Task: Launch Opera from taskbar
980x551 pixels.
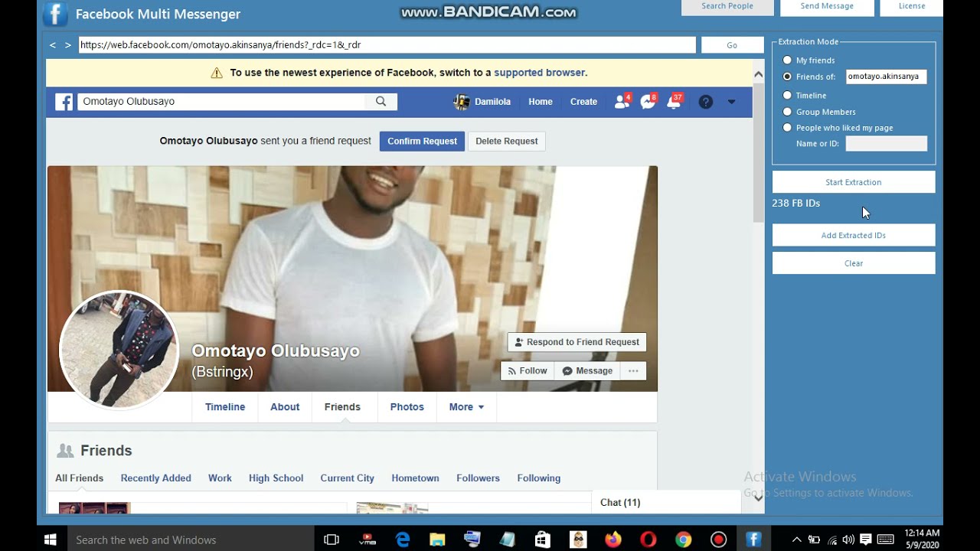Action: (648, 540)
